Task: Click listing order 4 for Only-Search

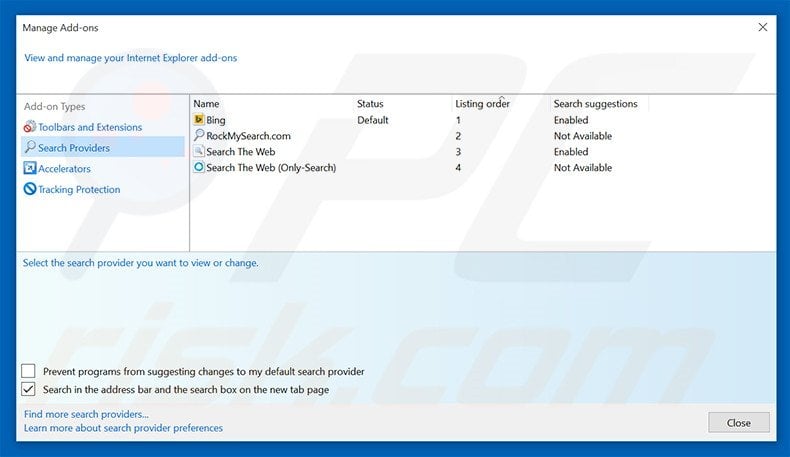Action: (458, 167)
